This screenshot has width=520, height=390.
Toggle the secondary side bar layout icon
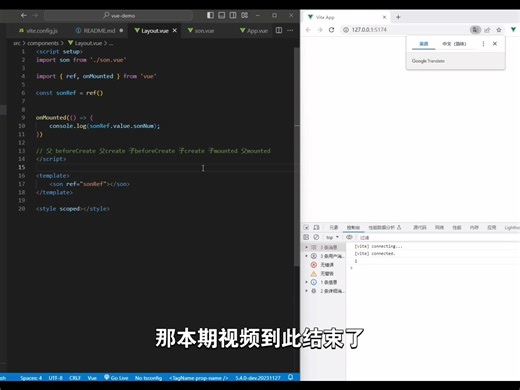(x=233, y=15)
